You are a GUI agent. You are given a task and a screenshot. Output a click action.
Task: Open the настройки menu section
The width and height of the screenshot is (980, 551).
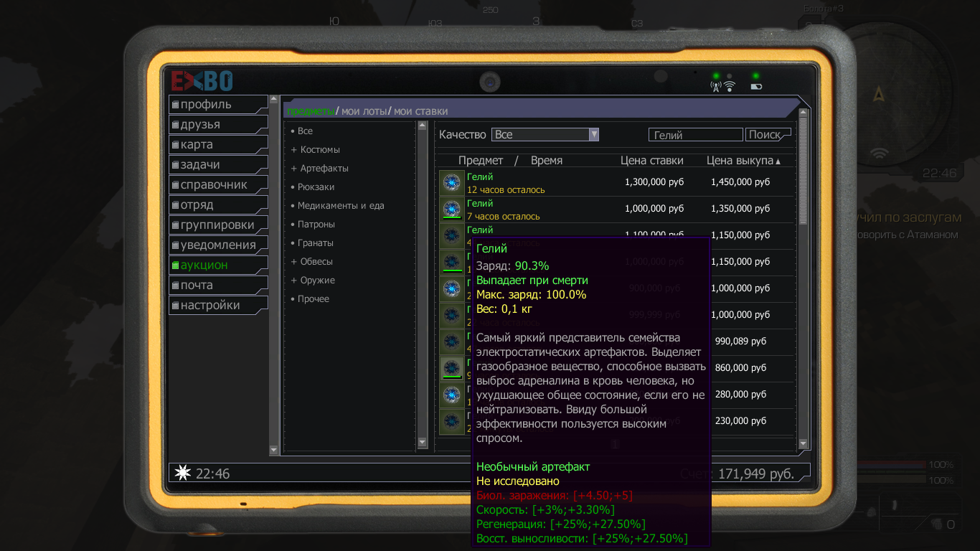click(x=218, y=305)
